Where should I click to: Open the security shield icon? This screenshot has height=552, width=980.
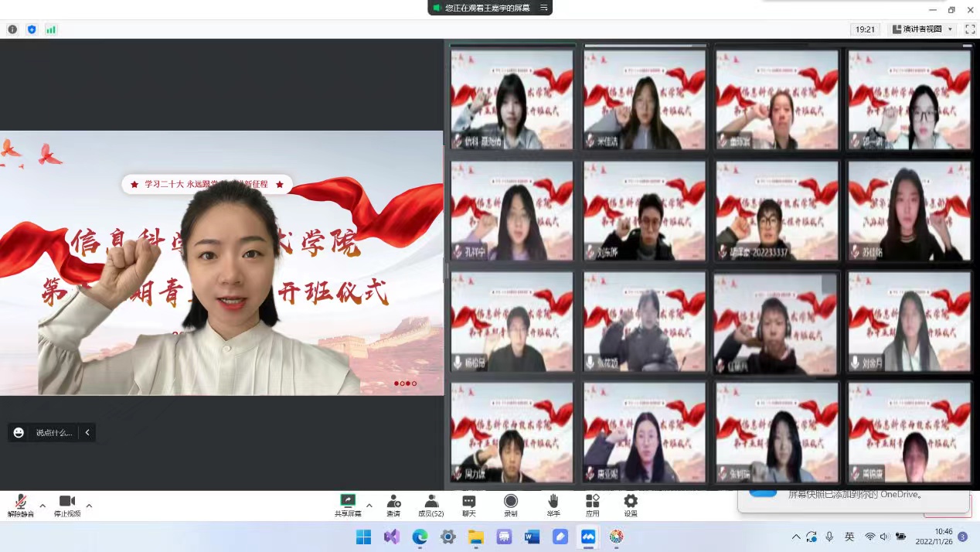pyautogui.click(x=32, y=29)
